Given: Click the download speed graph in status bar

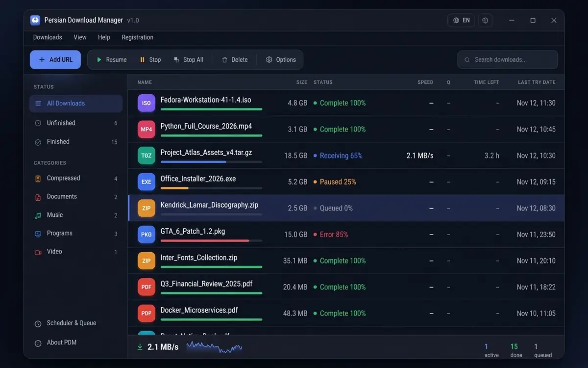Looking at the screenshot, I should (x=214, y=347).
